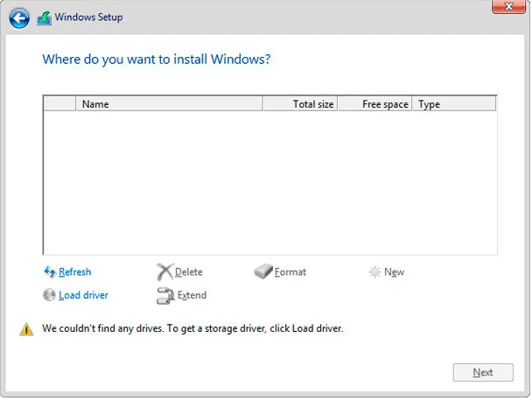
Task: Click the Format drive icon
Action: [263, 272]
